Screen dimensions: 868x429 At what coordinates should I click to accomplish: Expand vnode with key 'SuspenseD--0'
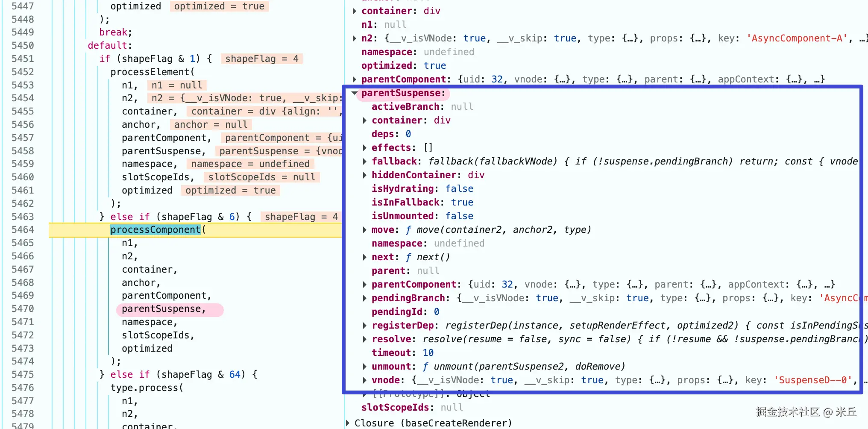click(x=365, y=380)
